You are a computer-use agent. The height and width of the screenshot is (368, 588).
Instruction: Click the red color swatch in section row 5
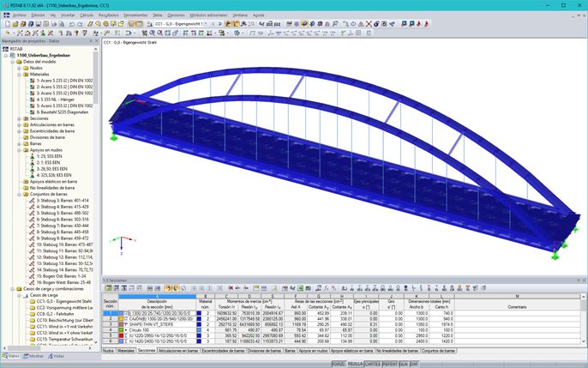click(x=121, y=335)
